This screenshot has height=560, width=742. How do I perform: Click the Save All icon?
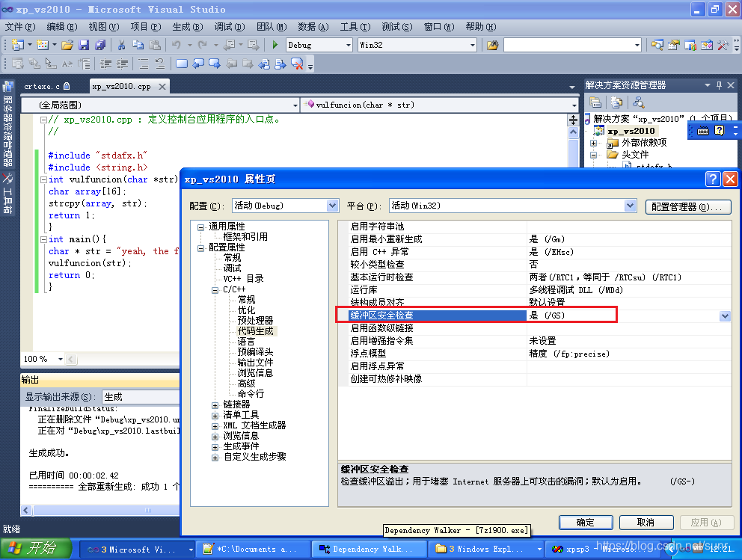click(100, 45)
